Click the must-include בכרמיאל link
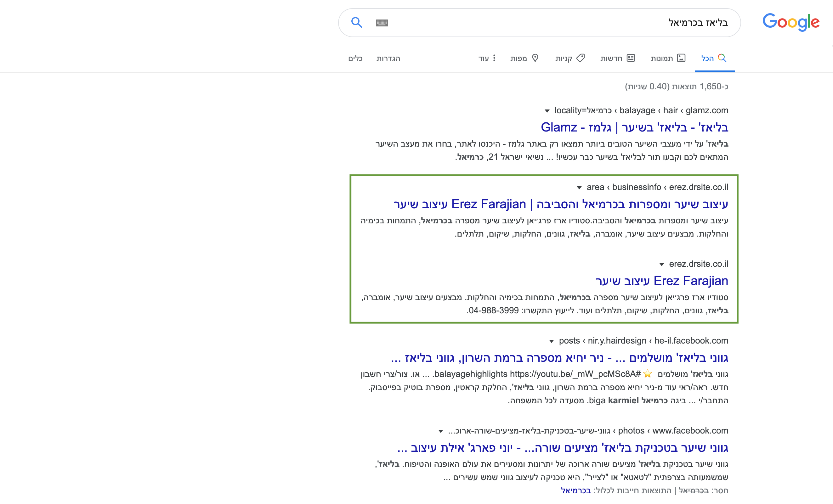This screenshot has height=504, width=833. [x=576, y=490]
